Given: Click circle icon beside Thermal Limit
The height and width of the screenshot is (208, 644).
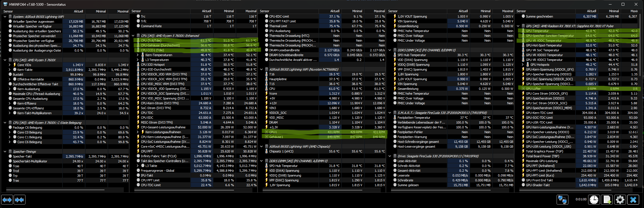Looking at the screenshot, I should [266, 26].
